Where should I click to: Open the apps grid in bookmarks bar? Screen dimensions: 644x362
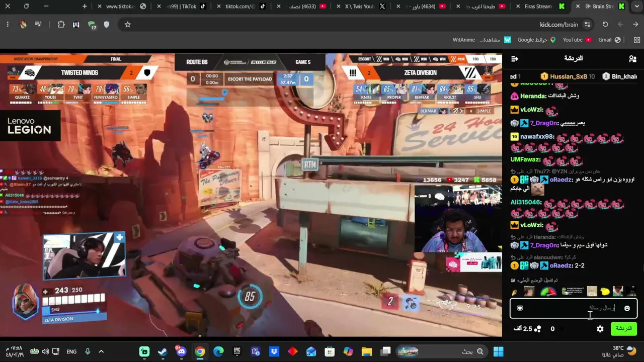tap(637, 40)
